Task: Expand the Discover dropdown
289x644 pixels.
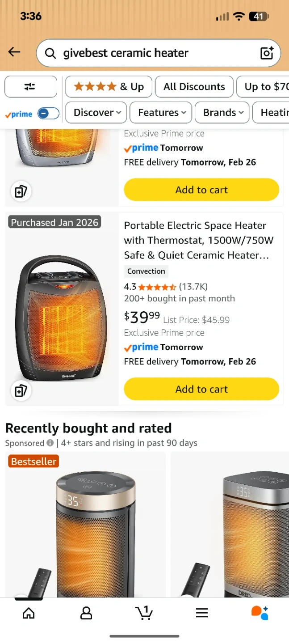Action: (96, 112)
